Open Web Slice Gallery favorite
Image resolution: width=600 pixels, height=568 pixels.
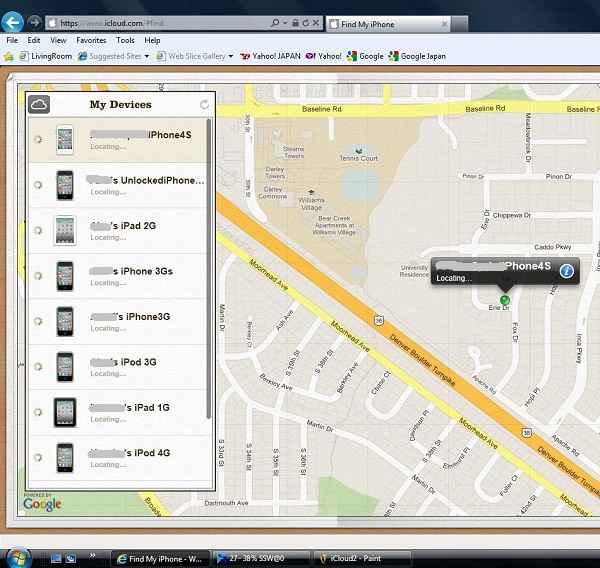pos(191,56)
